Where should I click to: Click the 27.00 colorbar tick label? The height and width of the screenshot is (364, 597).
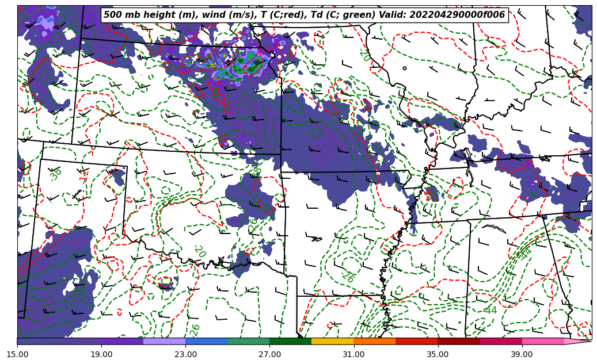(269, 354)
